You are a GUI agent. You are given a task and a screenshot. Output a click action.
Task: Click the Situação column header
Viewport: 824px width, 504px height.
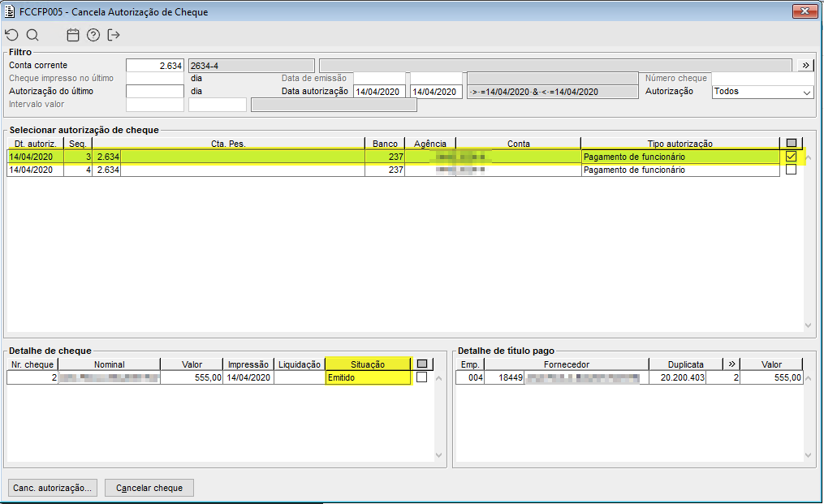pyautogui.click(x=368, y=364)
